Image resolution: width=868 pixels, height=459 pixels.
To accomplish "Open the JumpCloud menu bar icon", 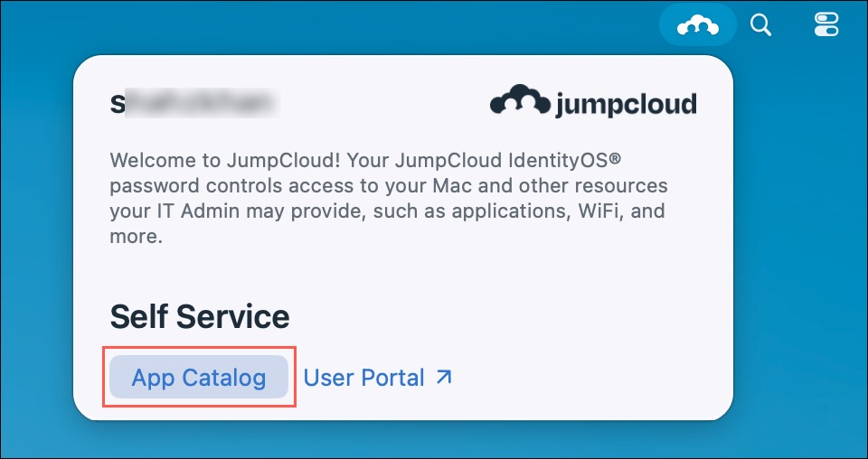I will [697, 25].
